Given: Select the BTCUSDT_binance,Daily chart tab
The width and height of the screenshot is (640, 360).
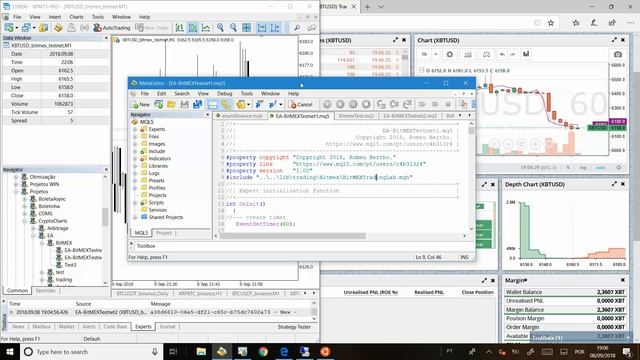Looking at the screenshot, I should click(x=142, y=293).
